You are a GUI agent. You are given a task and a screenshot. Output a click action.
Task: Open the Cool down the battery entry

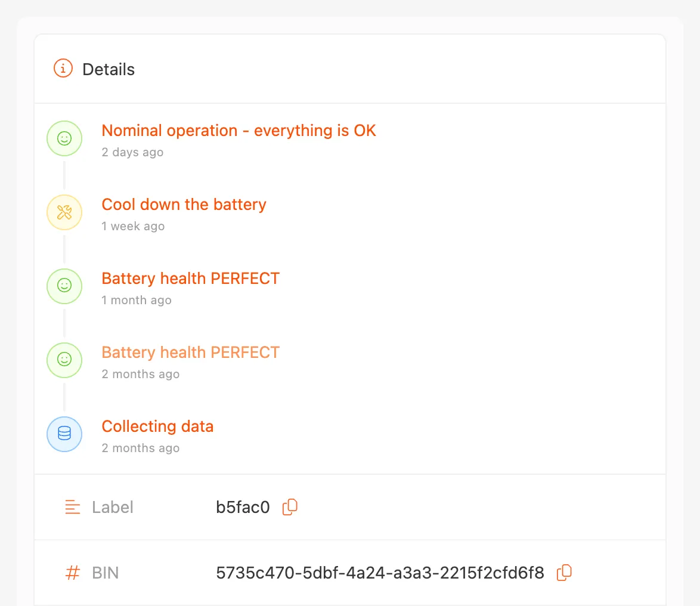pyautogui.click(x=184, y=205)
